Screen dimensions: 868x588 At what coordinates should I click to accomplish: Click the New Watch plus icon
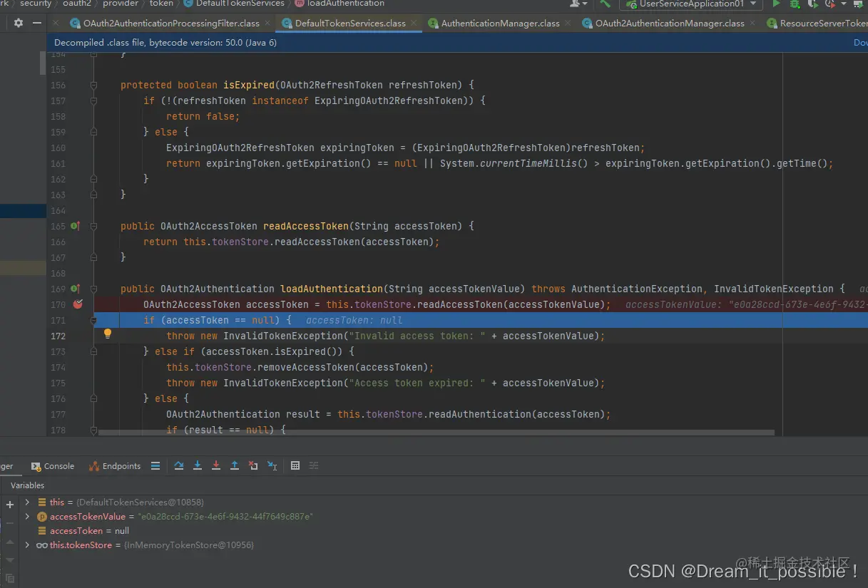pos(10,504)
